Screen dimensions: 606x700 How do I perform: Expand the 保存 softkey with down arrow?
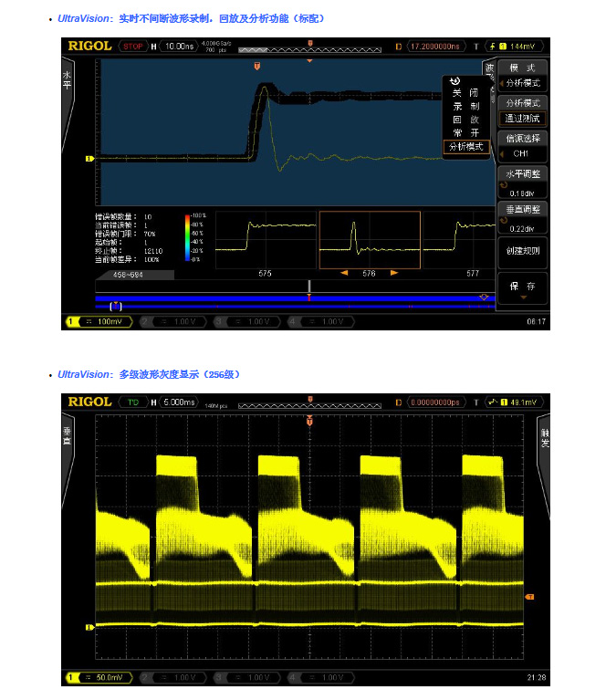(523, 289)
